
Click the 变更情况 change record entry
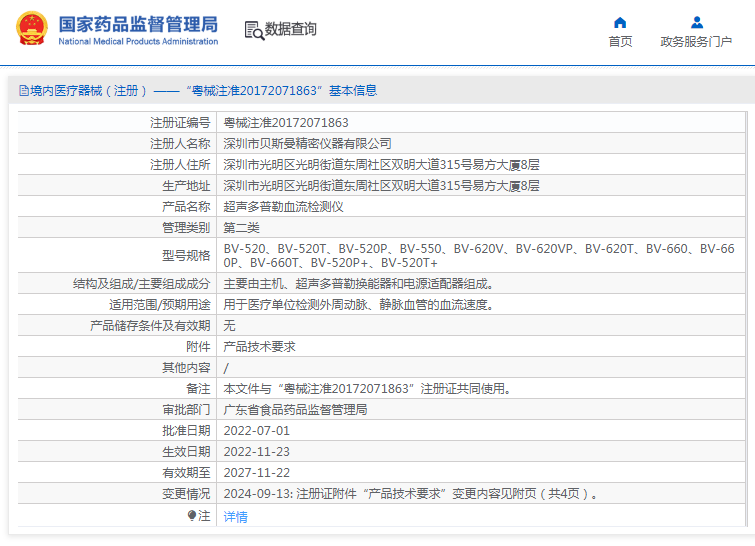[x=411, y=494]
